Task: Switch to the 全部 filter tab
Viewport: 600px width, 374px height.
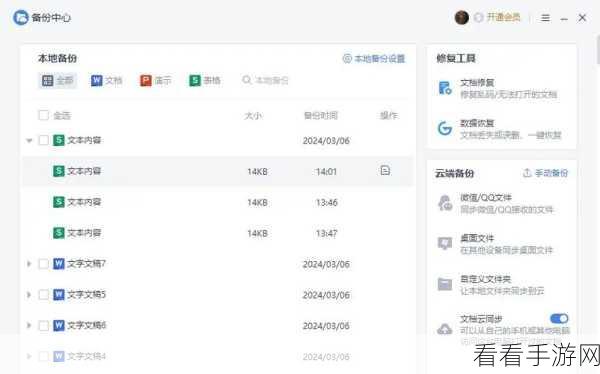Action: pyautogui.click(x=57, y=80)
